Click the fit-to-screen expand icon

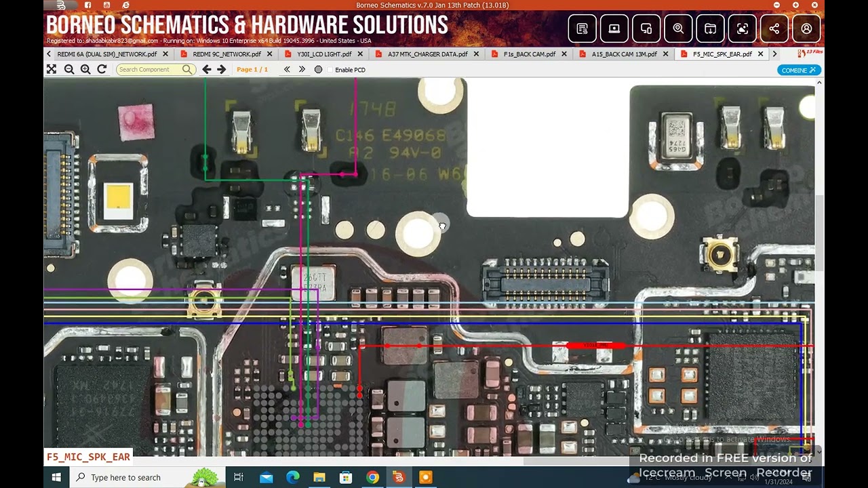pyautogui.click(x=52, y=69)
